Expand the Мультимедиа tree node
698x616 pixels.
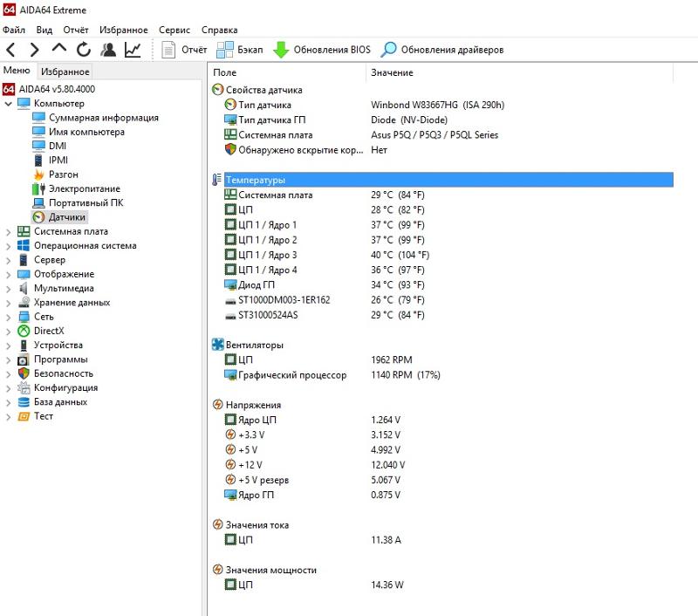(8, 289)
